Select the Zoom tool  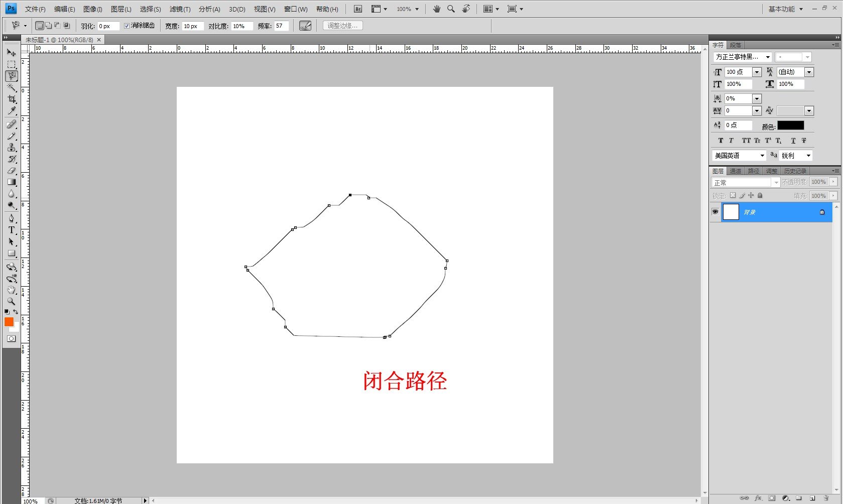coord(11,302)
